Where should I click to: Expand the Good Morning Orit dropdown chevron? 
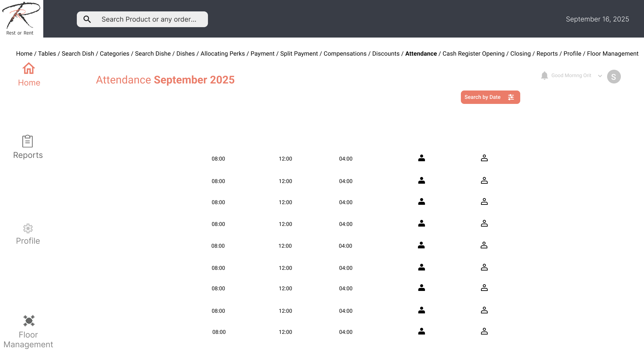[x=600, y=76]
